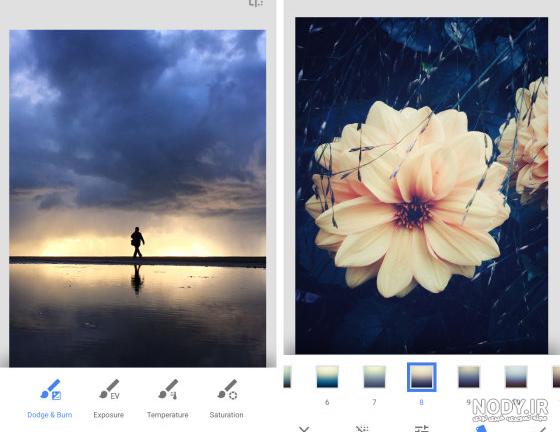
Task: Choose the Exposure EV brush icon
Action: [x=109, y=390]
